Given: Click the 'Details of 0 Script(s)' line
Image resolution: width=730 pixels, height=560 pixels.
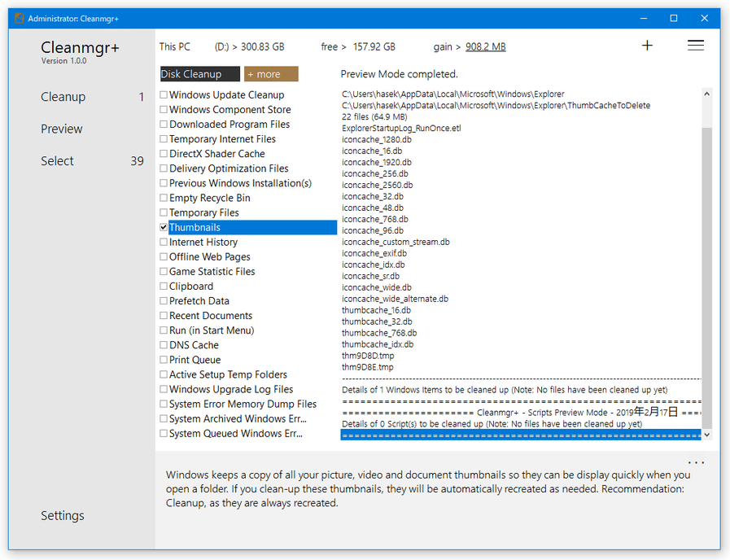Looking at the screenshot, I should pos(492,424).
